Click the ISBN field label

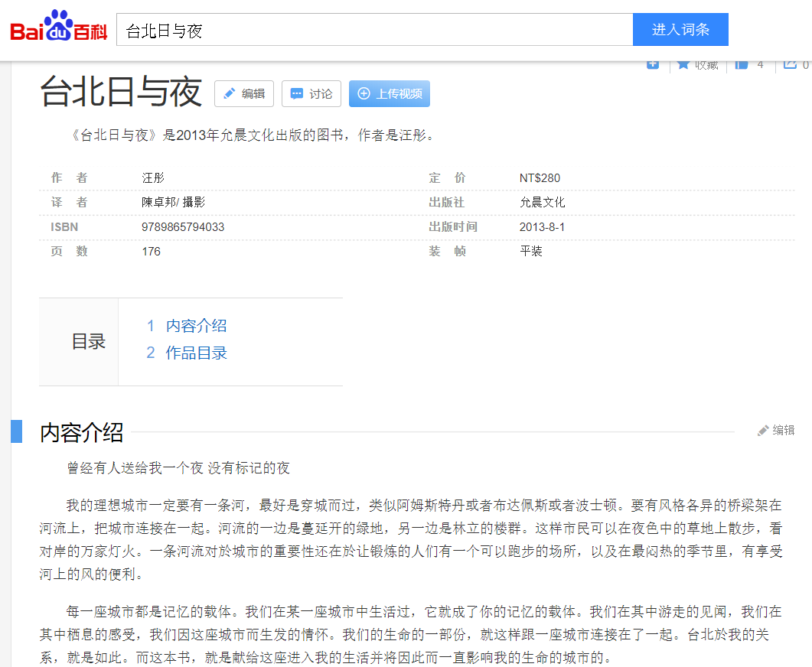point(64,227)
